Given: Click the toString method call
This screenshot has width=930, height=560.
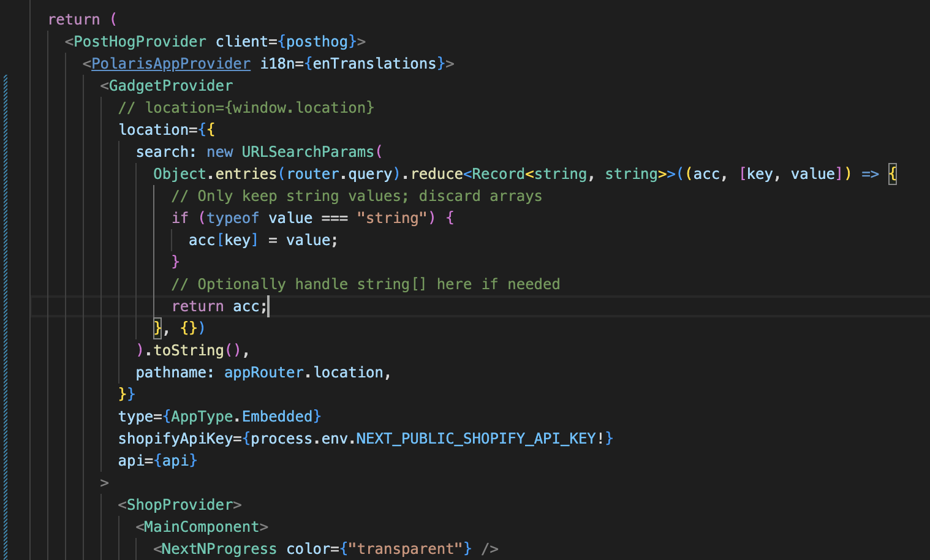Looking at the screenshot, I should coord(189,350).
